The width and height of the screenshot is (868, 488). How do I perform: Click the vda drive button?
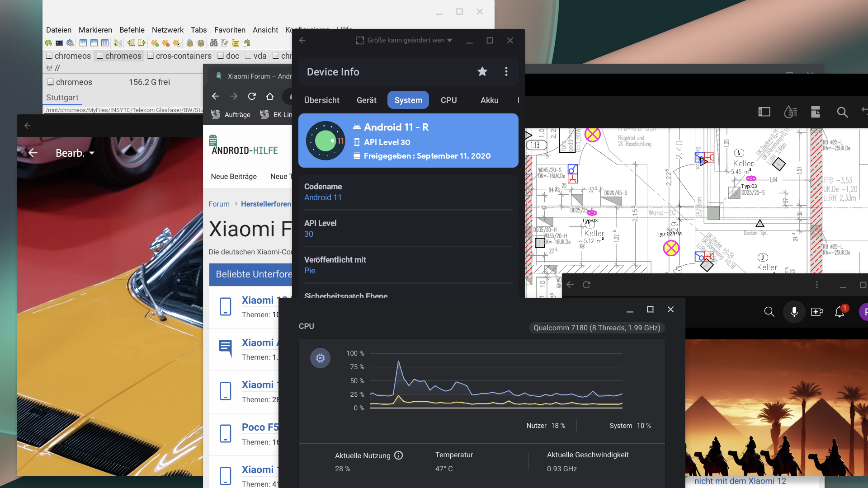(x=256, y=56)
